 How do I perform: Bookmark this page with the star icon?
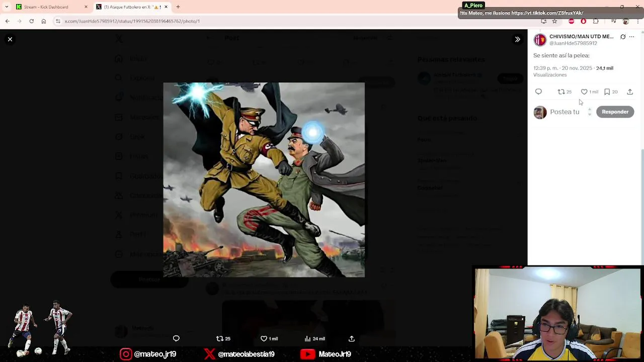point(554,21)
